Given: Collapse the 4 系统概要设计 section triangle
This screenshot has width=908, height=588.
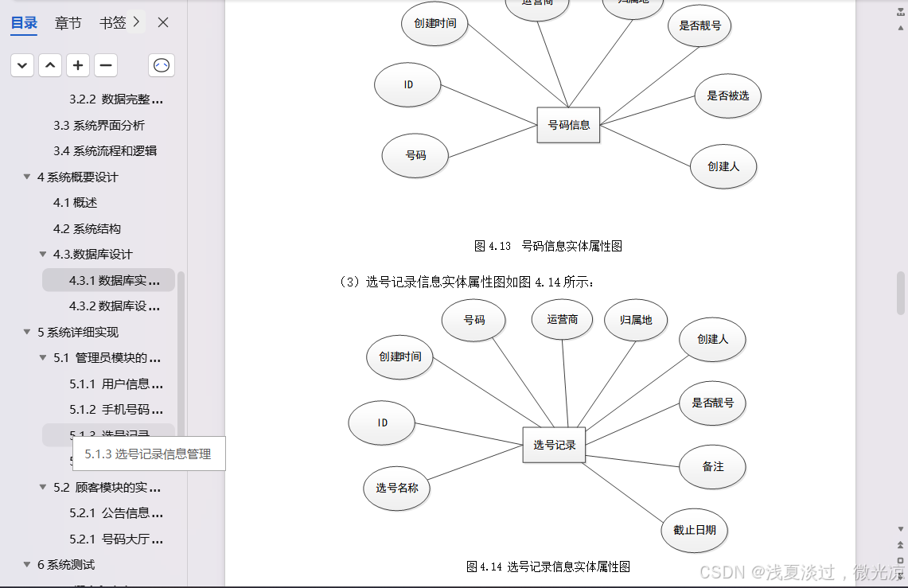Looking at the screenshot, I should click(x=26, y=177).
